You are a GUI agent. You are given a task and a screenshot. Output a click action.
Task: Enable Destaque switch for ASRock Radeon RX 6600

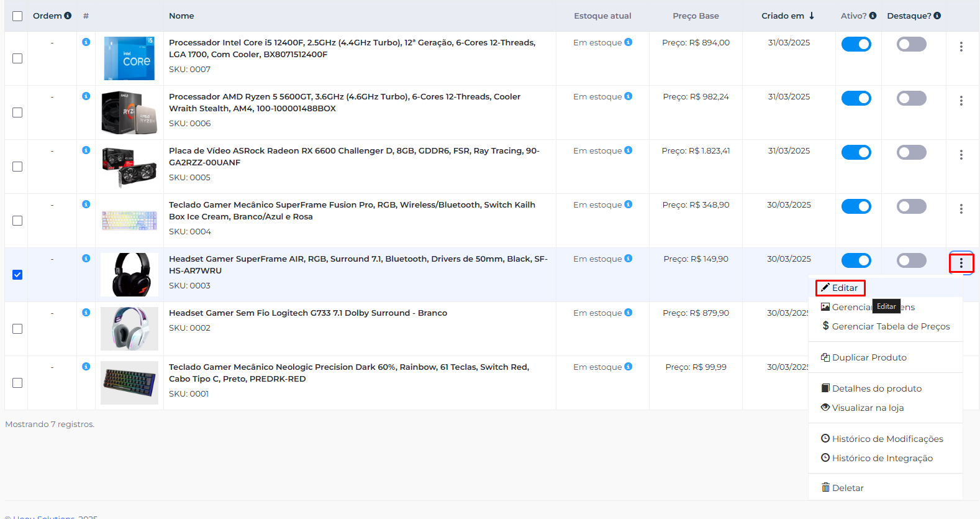point(911,152)
